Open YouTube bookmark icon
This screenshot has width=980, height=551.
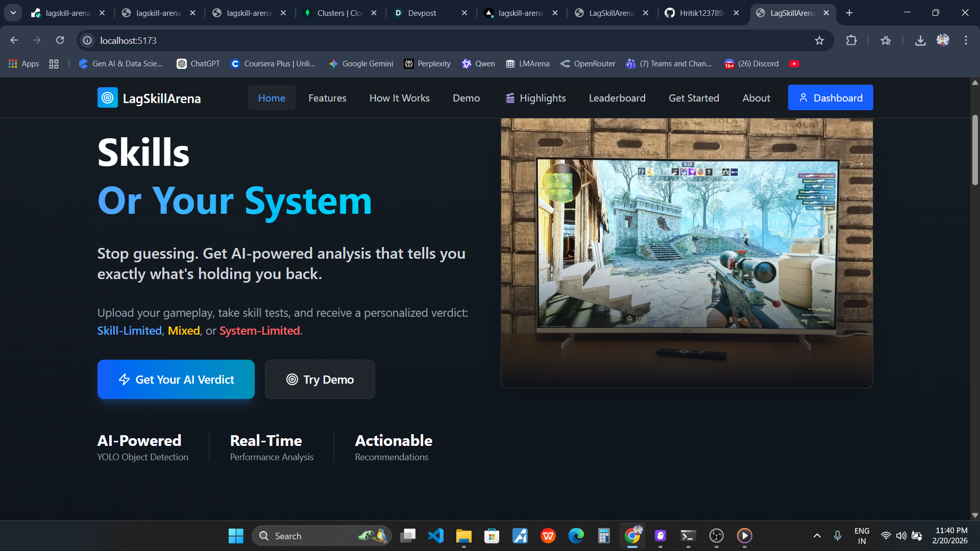pos(794,64)
